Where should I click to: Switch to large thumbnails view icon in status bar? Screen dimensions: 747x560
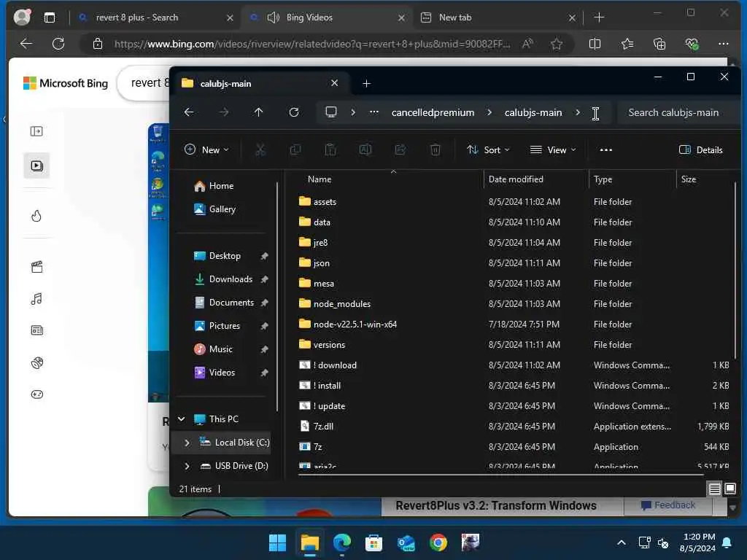[729, 489]
